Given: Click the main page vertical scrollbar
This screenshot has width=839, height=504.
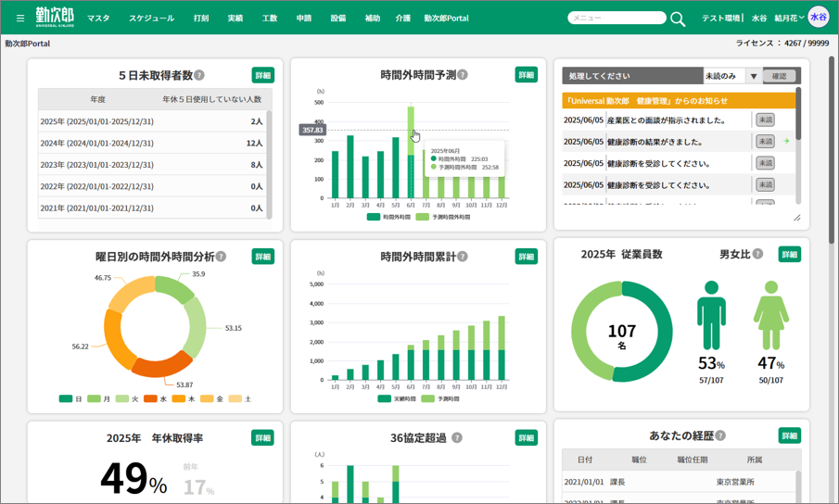Looking at the screenshot, I should (x=832, y=150).
